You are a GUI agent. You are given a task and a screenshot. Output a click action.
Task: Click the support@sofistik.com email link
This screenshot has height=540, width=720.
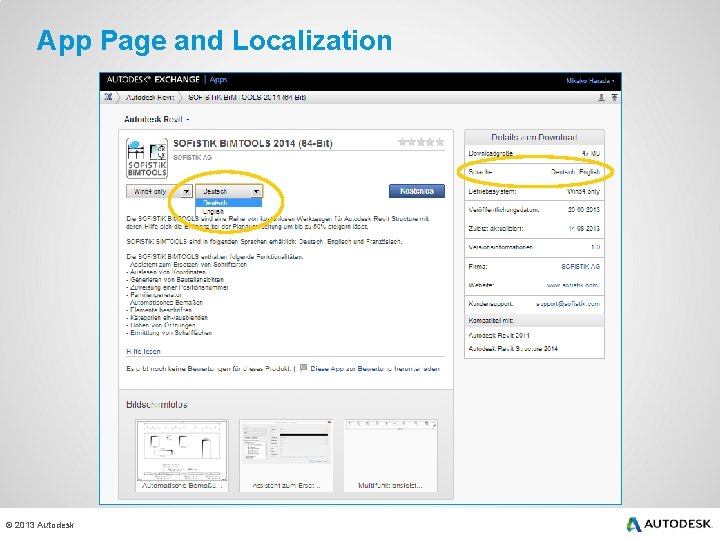[568, 304]
